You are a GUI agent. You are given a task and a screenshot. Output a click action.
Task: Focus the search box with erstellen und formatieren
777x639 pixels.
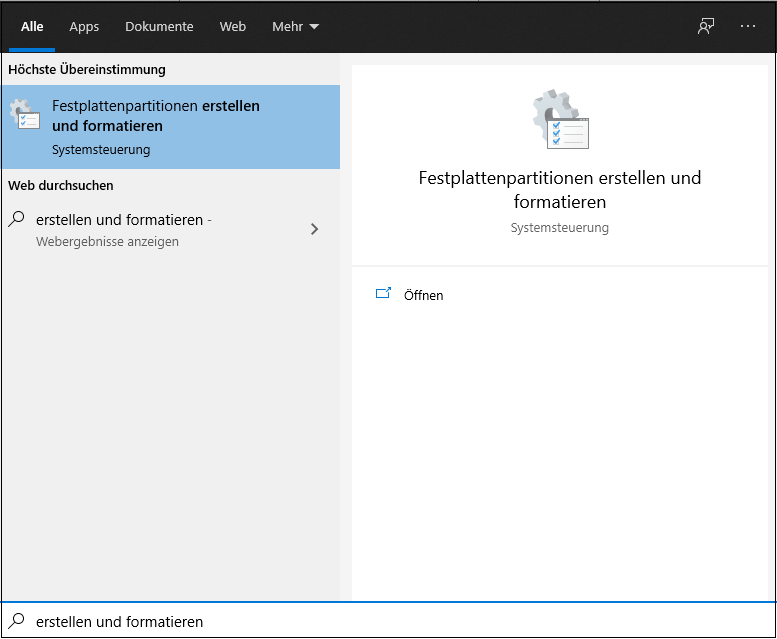388,621
